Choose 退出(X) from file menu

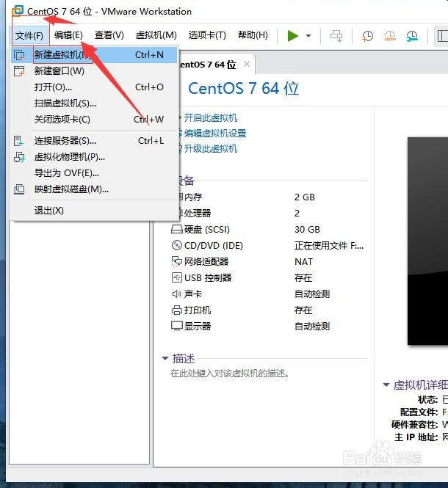tap(94, 211)
